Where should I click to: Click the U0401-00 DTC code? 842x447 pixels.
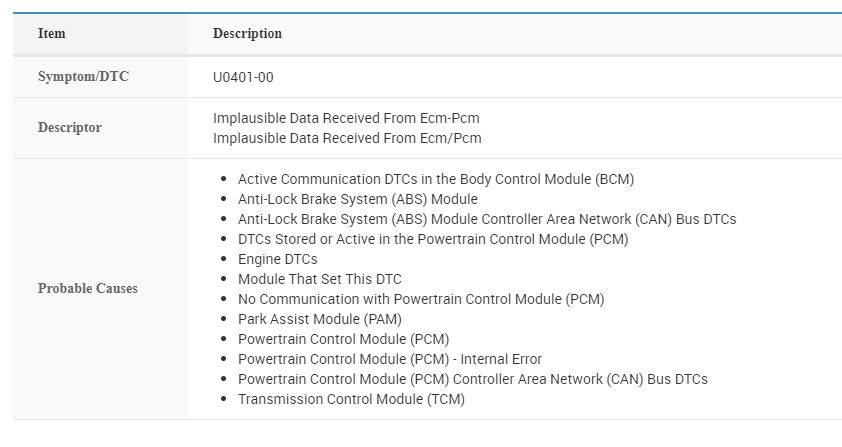click(x=243, y=77)
